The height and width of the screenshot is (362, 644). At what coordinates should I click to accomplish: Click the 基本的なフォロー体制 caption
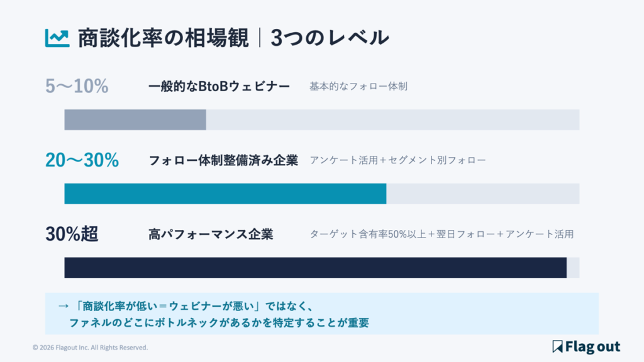[x=358, y=87]
